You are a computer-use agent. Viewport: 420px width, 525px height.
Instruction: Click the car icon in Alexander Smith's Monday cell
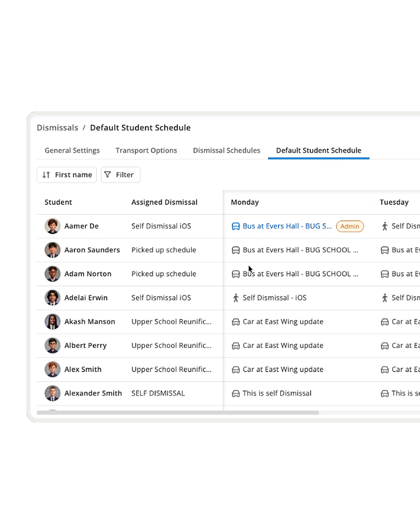click(x=236, y=394)
